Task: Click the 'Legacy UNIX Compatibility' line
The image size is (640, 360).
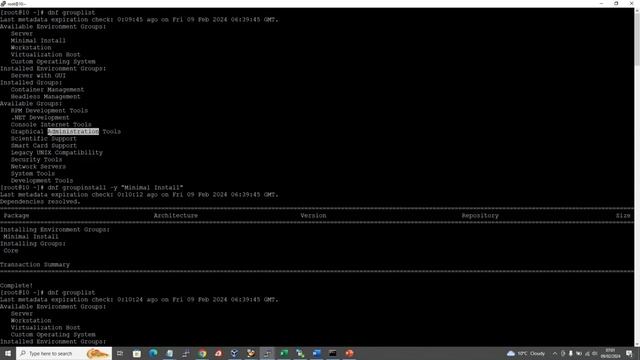Action: 57,152
